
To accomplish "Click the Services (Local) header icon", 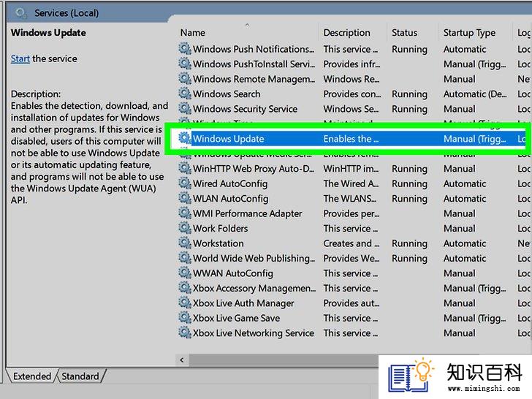I will click(20, 13).
